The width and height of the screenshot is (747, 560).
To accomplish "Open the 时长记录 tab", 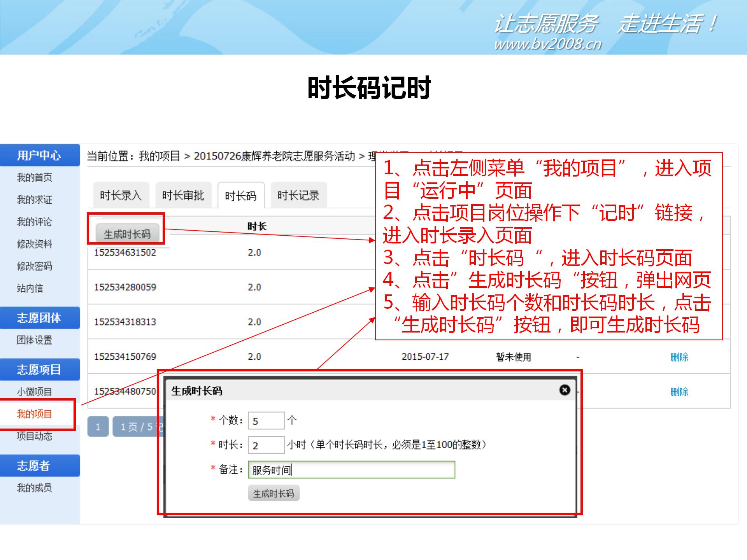I will tap(298, 196).
